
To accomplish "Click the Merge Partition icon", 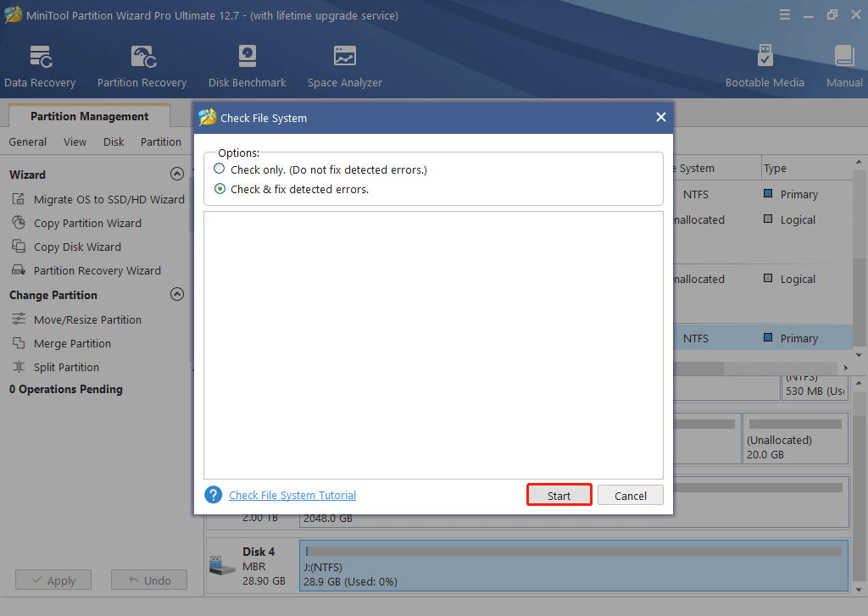I will tap(19, 343).
